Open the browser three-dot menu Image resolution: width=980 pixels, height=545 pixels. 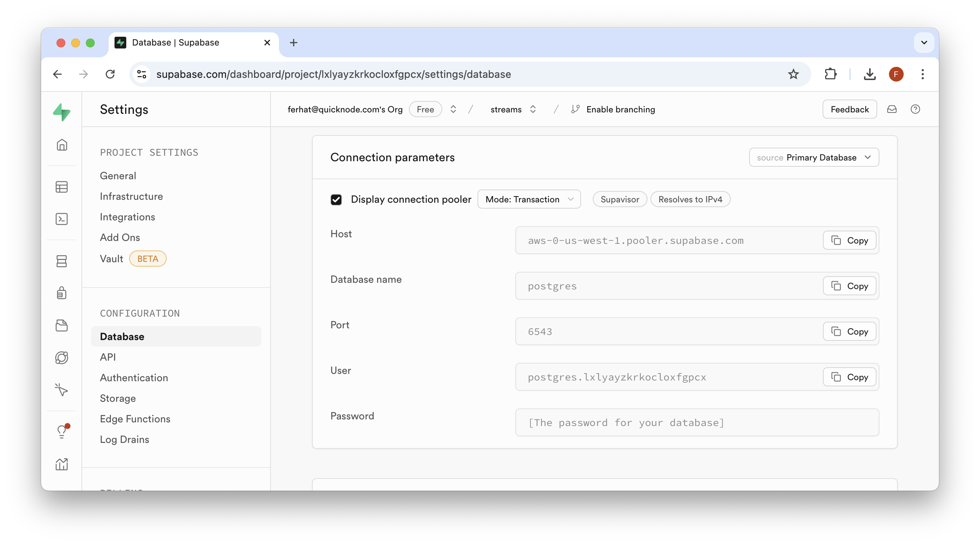pos(922,74)
